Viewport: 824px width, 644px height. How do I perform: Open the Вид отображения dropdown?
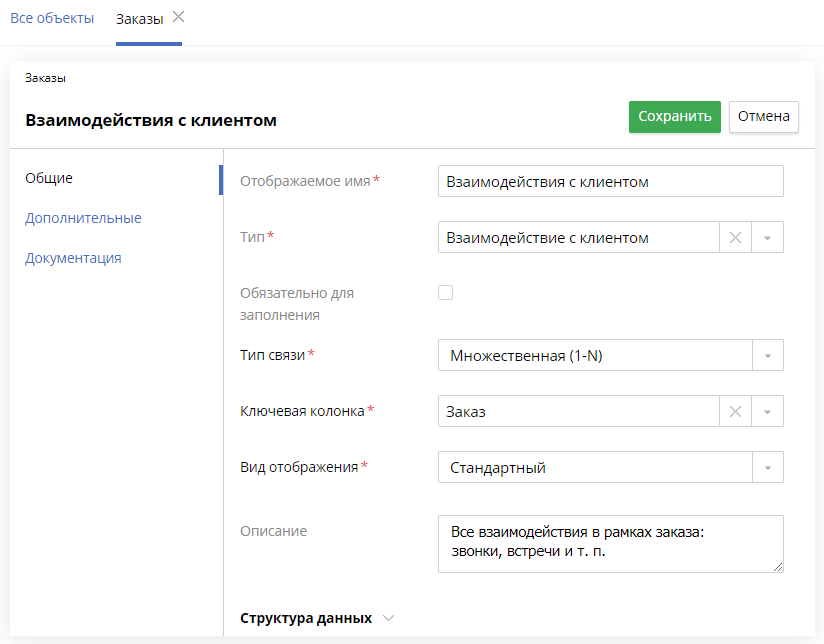(x=767, y=467)
